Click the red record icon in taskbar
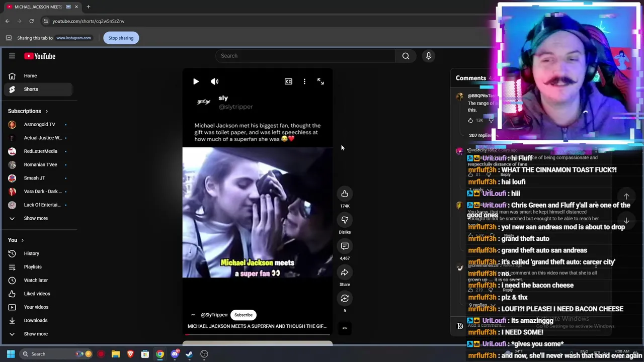Screen dimensions: 644x362 (101, 354)
